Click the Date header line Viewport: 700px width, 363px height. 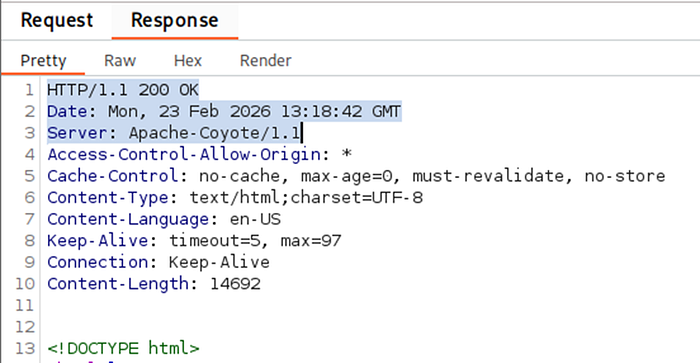click(x=224, y=112)
